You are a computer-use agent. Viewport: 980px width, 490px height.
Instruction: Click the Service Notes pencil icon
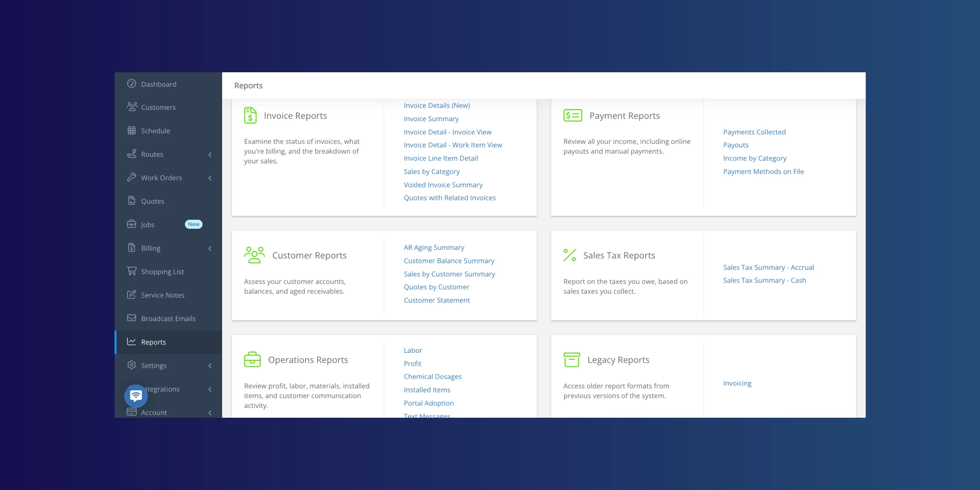click(131, 294)
